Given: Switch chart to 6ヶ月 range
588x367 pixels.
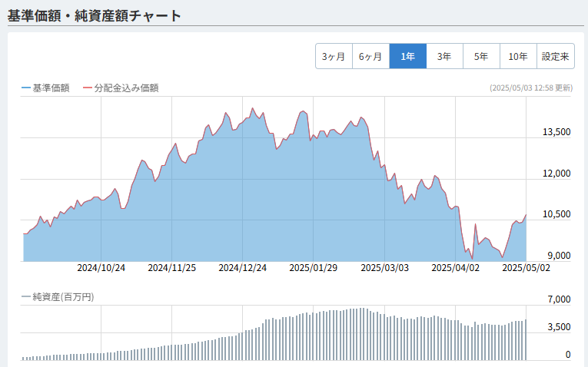Looking at the screenshot, I should (370, 56).
